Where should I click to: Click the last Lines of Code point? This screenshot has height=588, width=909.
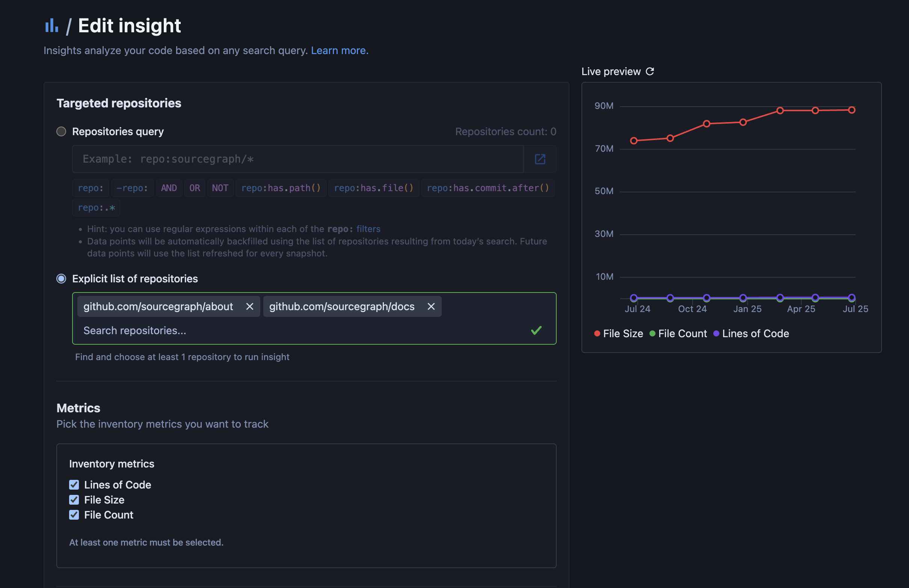click(x=852, y=297)
